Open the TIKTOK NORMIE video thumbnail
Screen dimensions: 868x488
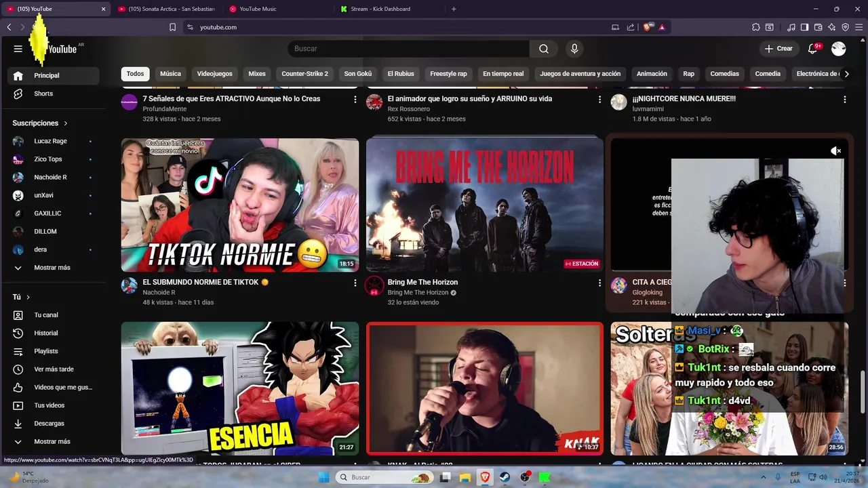[240, 205]
